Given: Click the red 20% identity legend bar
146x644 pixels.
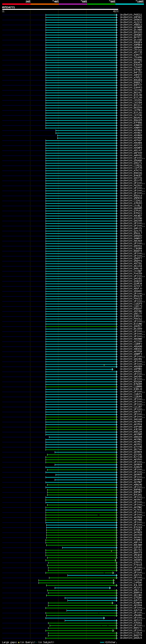Looking at the screenshot, I should point(16,4).
